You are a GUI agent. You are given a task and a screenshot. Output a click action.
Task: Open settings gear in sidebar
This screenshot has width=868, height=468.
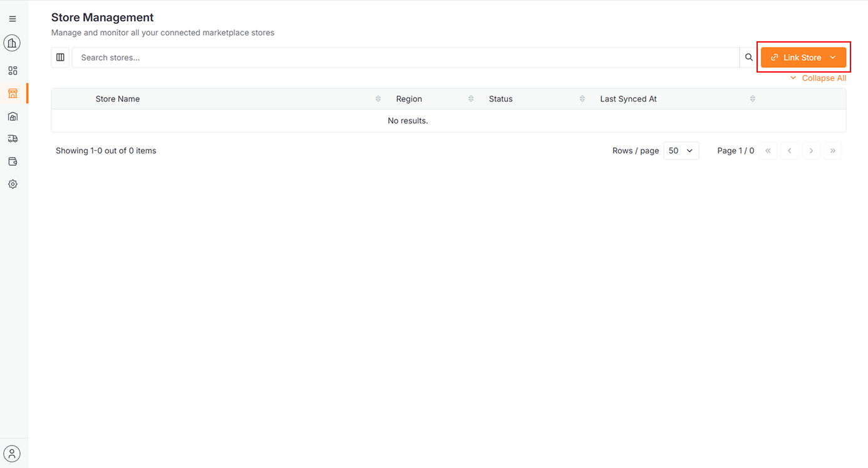point(13,185)
